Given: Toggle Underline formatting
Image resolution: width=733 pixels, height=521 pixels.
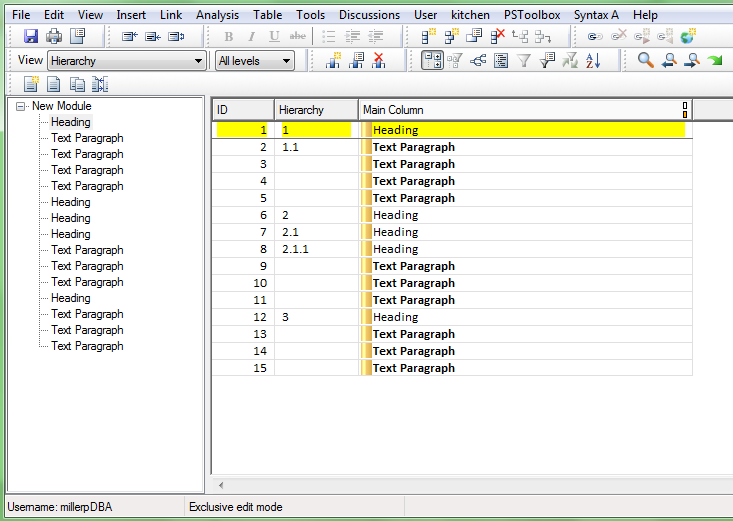Looking at the screenshot, I should coord(274,36).
